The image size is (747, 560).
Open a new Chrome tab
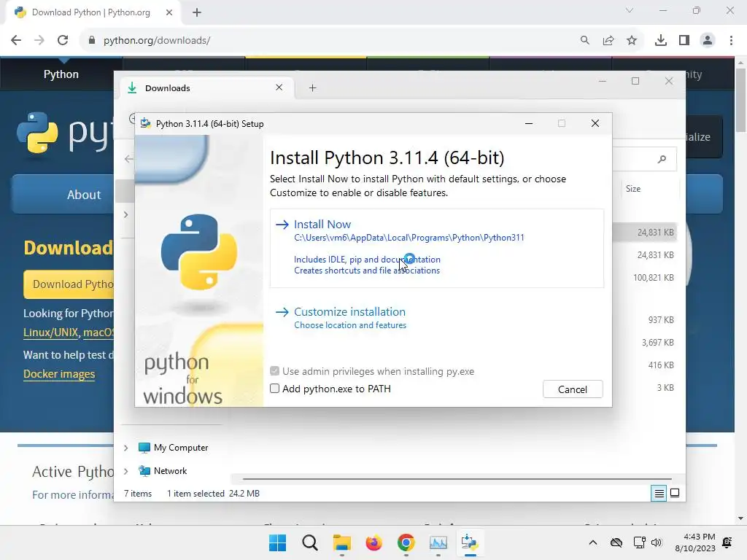click(197, 12)
